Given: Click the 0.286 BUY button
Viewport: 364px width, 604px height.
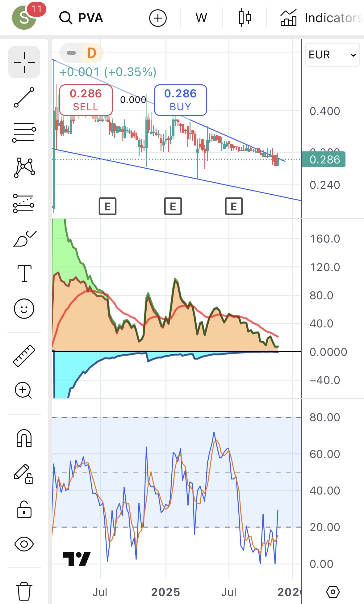Looking at the screenshot, I should coord(180,100).
